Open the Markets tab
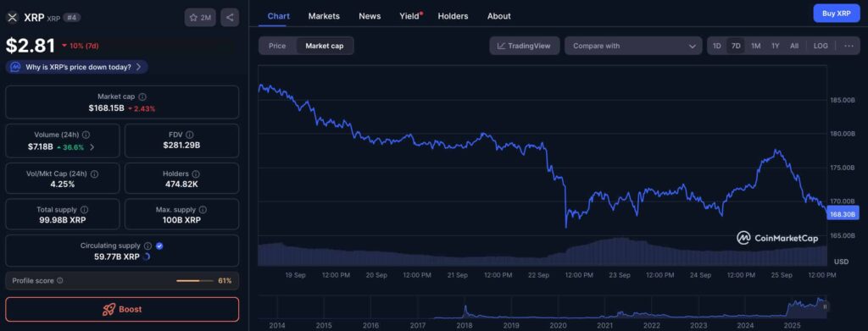The width and height of the screenshot is (868, 331). point(324,16)
